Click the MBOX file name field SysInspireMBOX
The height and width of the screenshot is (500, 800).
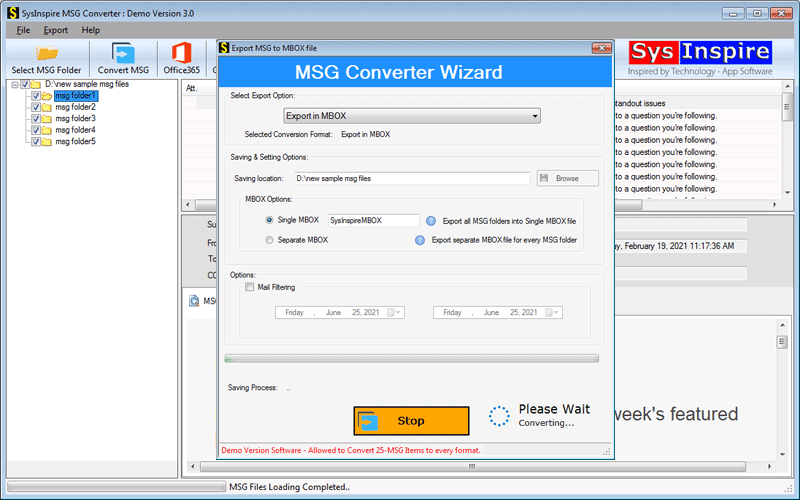[x=373, y=220]
